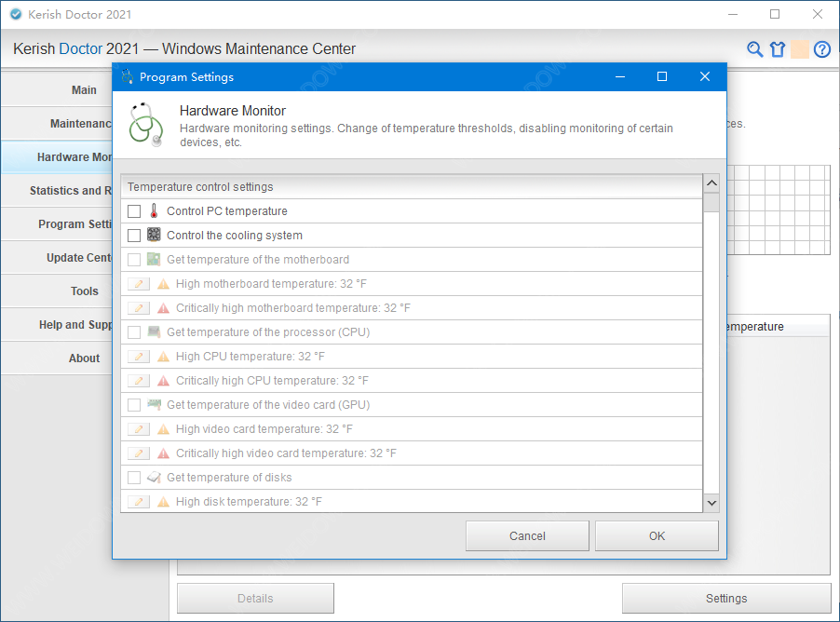Click High CPU temperature: 32 °F text
This screenshot has width=840, height=622.
pos(251,357)
